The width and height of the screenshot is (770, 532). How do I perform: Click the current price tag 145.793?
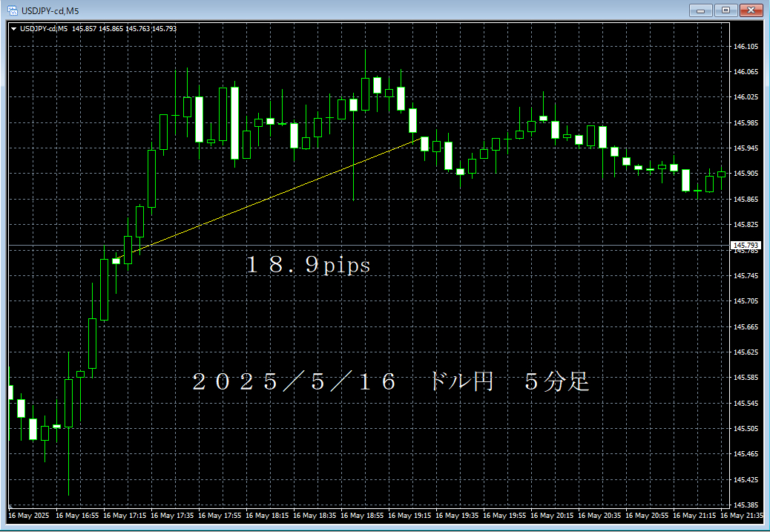pyautogui.click(x=746, y=244)
